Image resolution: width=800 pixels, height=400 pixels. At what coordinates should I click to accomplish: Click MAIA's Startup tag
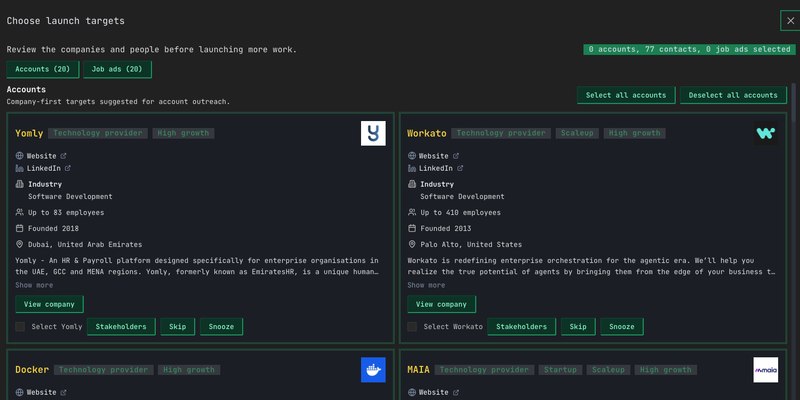click(x=560, y=370)
